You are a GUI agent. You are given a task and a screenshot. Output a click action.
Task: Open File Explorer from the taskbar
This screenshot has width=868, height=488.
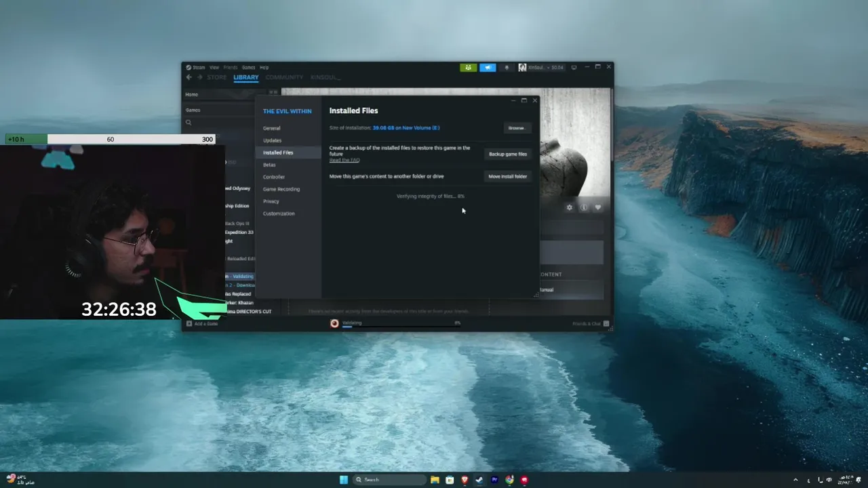(435, 480)
